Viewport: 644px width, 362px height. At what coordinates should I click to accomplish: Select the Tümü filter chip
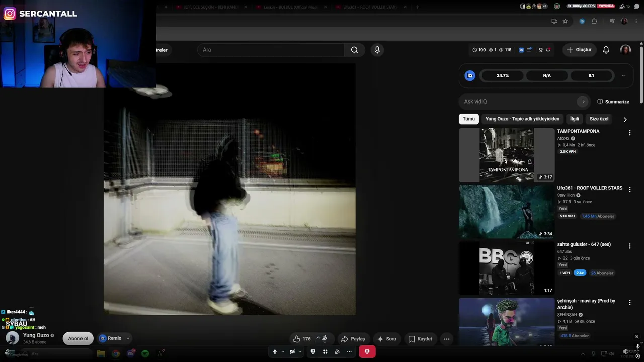click(x=469, y=119)
